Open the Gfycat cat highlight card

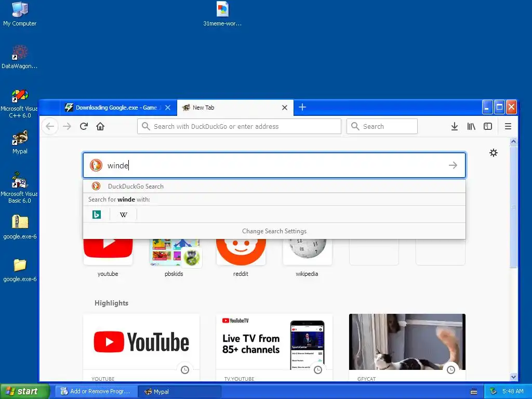coord(407,348)
